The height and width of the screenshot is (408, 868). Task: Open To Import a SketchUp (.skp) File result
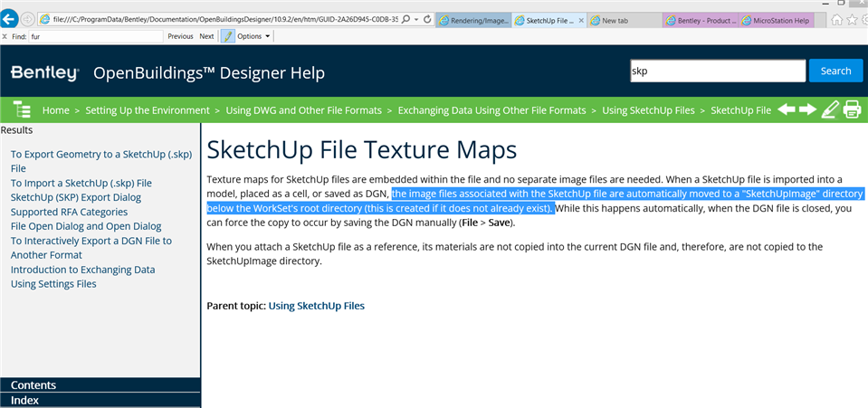pyautogui.click(x=81, y=183)
